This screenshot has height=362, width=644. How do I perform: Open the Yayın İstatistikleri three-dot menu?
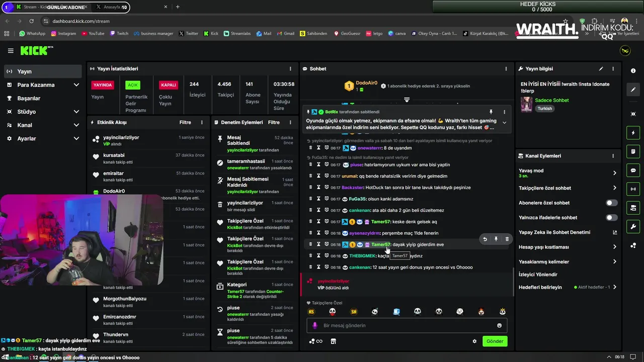290,68
